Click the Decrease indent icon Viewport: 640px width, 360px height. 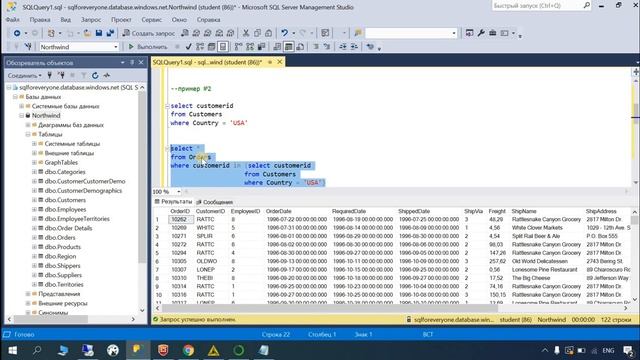[x=342, y=47]
